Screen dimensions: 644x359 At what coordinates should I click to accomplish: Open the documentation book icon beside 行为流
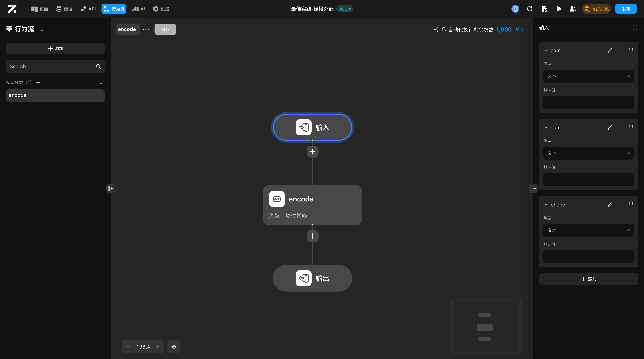pyautogui.click(x=42, y=29)
